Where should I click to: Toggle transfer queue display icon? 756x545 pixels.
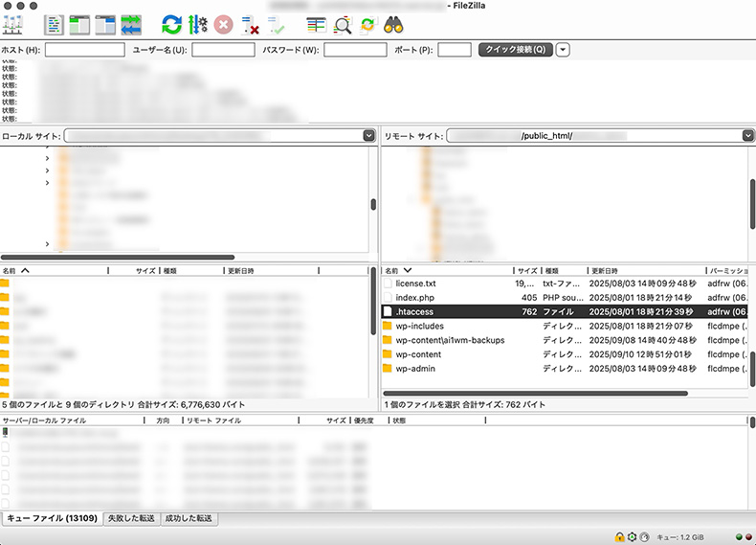tap(131, 25)
